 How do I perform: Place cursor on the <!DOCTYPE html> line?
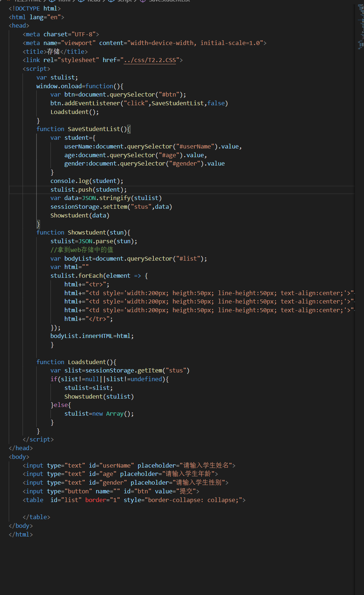click(35, 8)
